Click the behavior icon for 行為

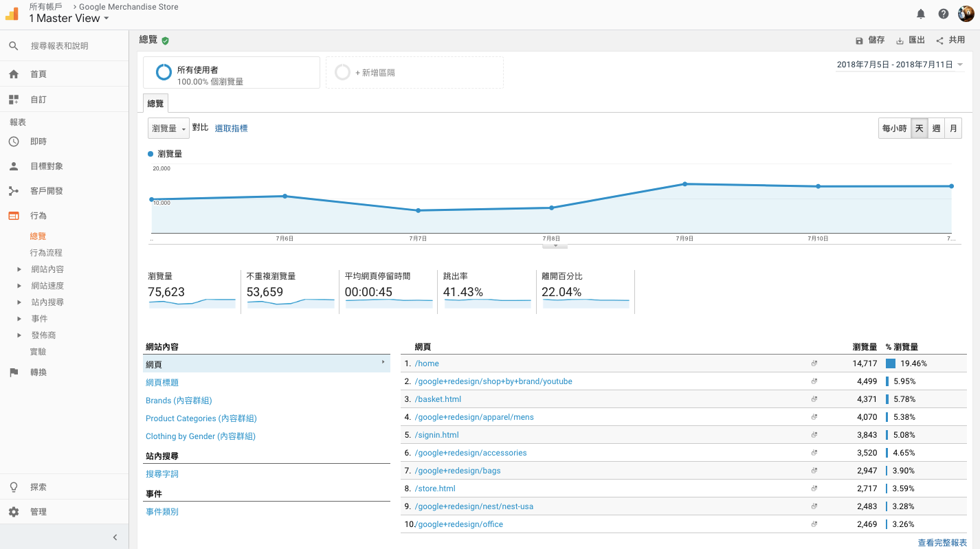pos(14,216)
